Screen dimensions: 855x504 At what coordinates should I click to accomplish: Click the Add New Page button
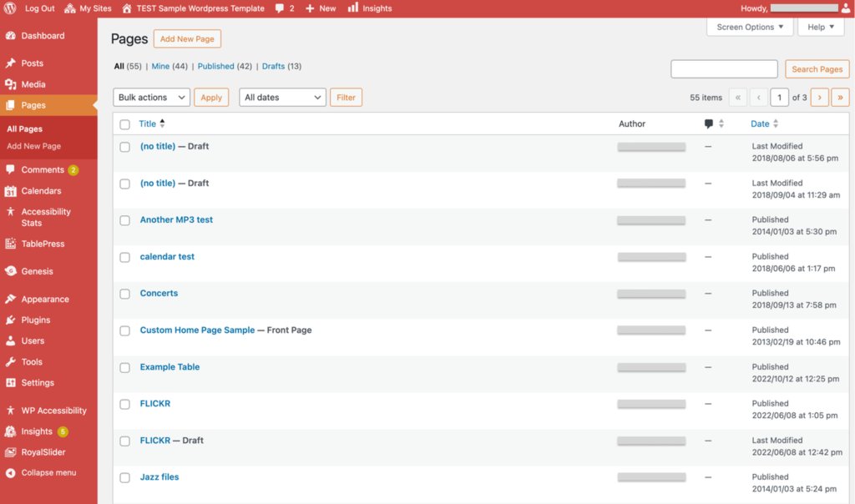187,39
